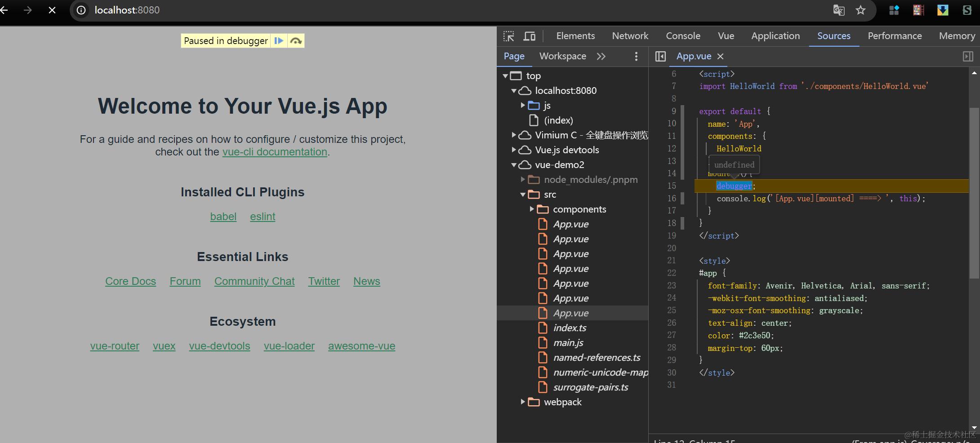Close the App.vue editor tab

click(x=721, y=56)
